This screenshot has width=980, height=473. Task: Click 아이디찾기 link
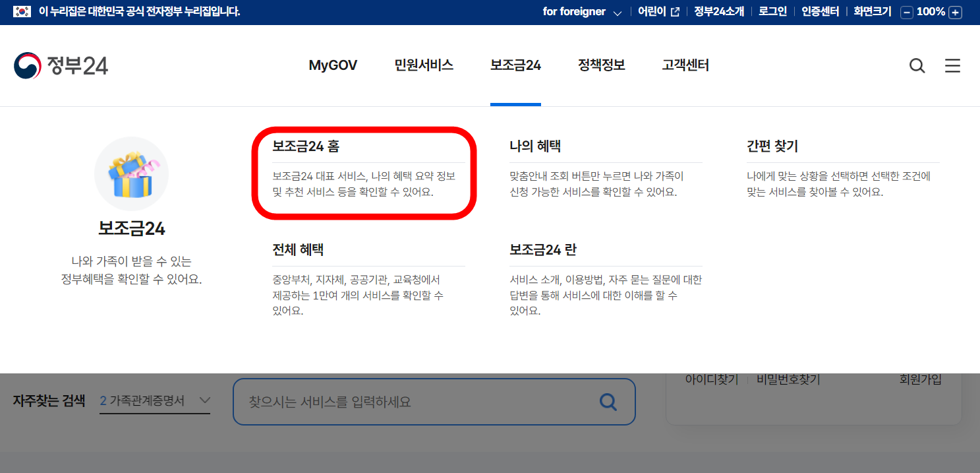click(x=711, y=379)
